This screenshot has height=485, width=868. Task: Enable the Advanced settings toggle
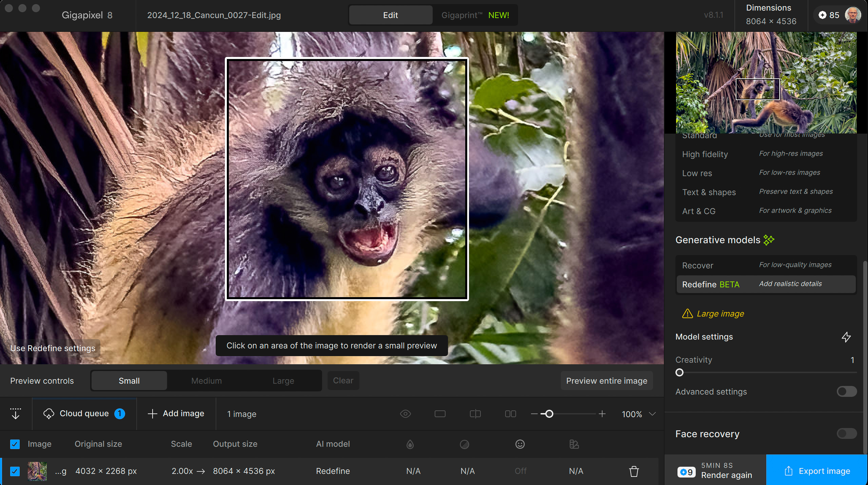click(x=847, y=391)
